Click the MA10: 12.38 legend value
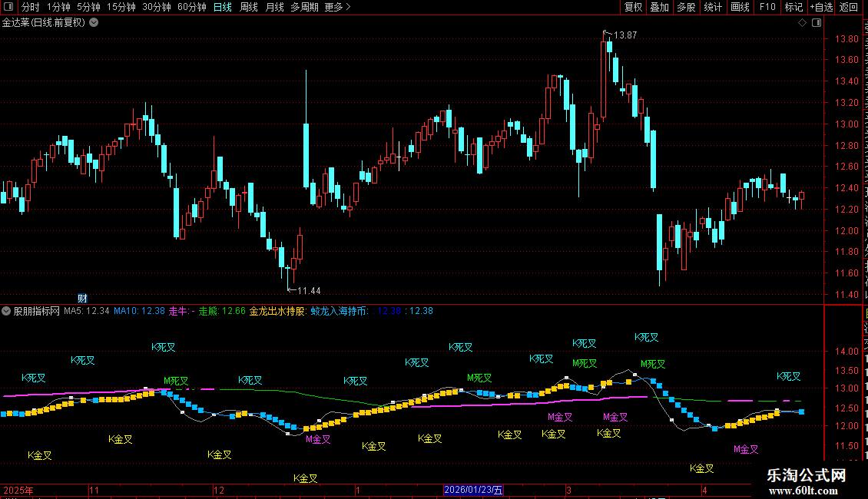 point(140,311)
